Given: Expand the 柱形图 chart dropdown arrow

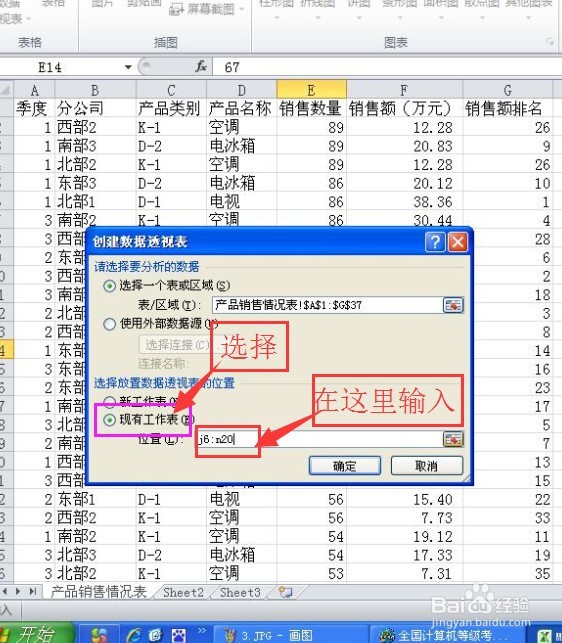Looking at the screenshot, I should pyautogui.click(x=276, y=18).
